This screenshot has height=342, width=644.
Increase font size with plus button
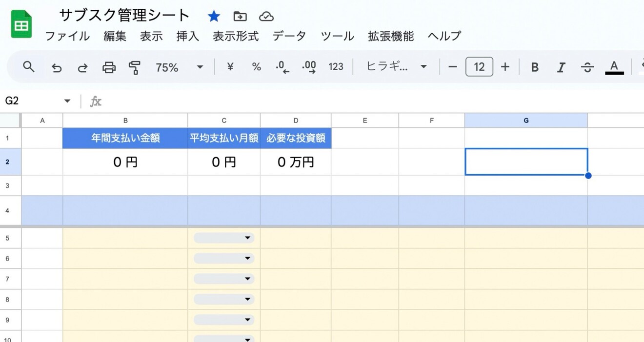point(505,67)
